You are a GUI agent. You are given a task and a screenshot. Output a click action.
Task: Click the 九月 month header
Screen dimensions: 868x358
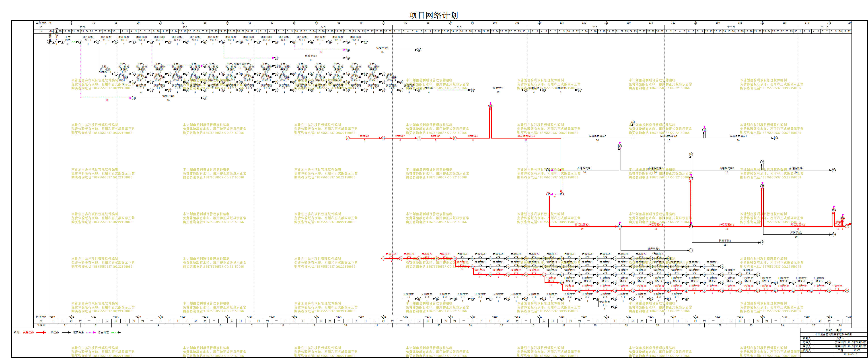click(459, 27)
